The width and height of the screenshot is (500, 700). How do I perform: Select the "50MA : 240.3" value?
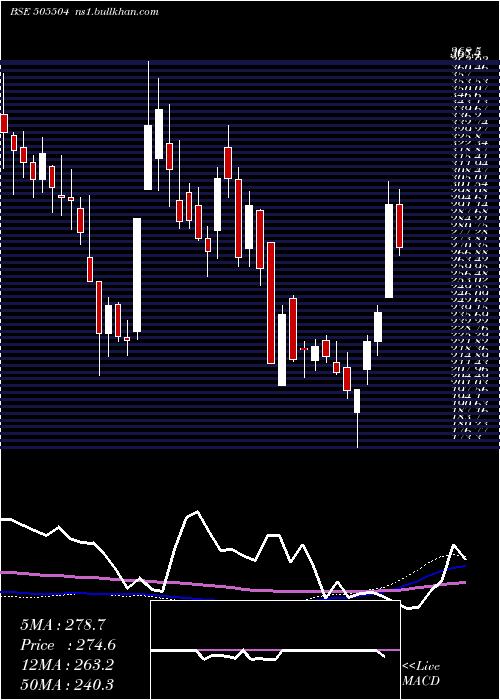[67, 684]
